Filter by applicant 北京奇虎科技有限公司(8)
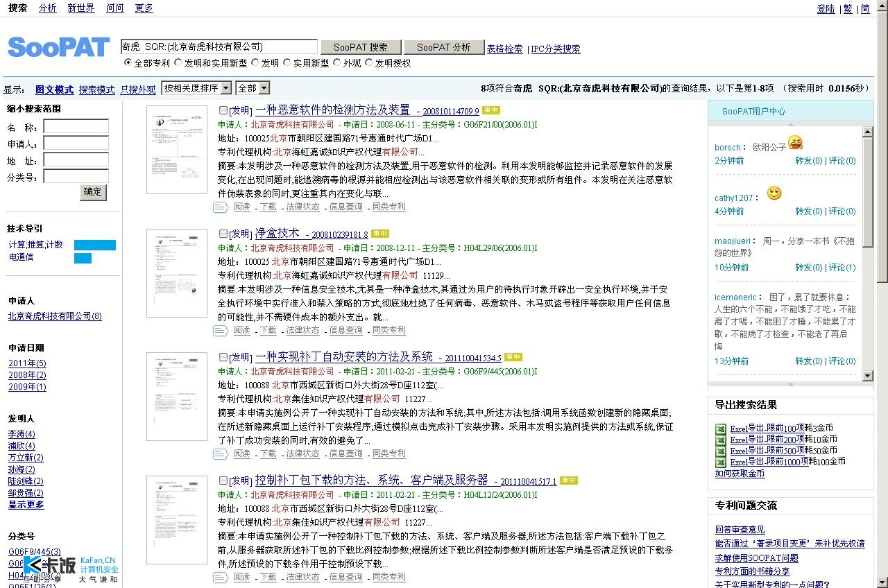The height and width of the screenshot is (588, 888). click(55, 316)
